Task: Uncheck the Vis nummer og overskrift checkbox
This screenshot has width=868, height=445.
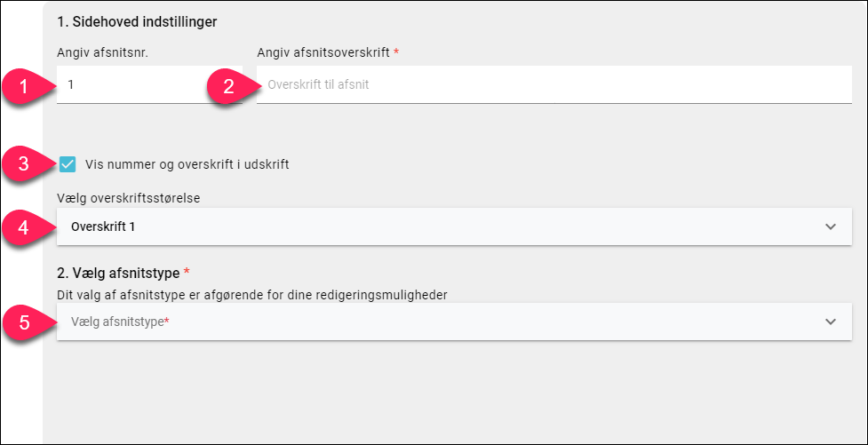Action: (x=68, y=164)
